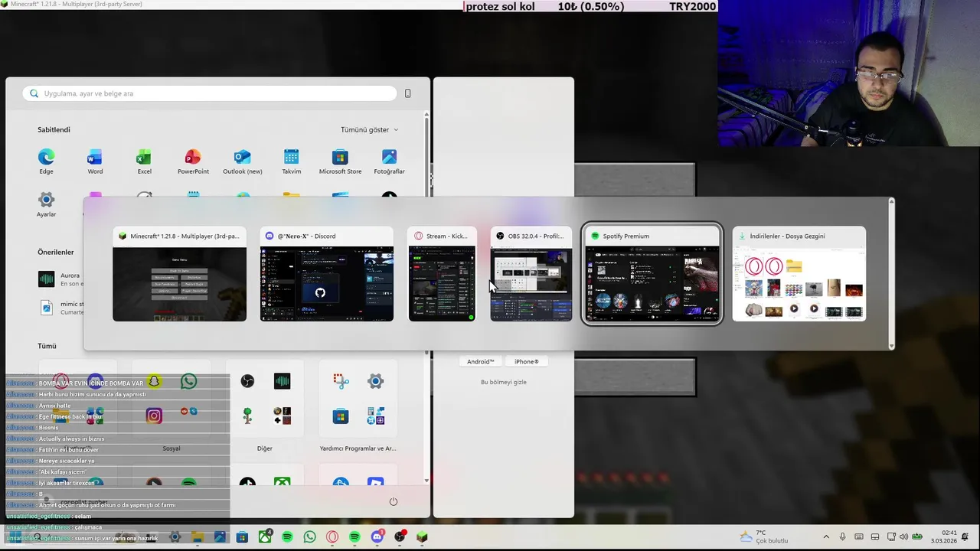Screen dimensions: 980x551
Task: Click Start menu scrollbar down arrow
Action: 426,481
